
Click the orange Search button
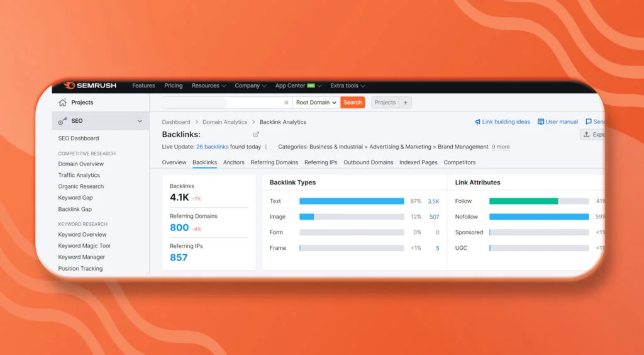(352, 103)
